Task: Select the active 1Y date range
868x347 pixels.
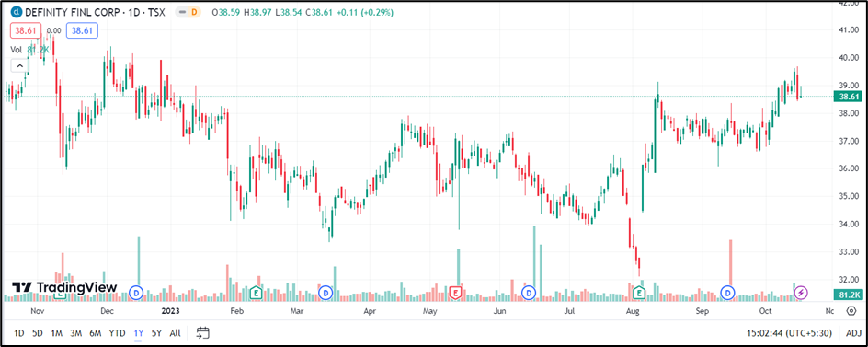Action: coord(139,333)
